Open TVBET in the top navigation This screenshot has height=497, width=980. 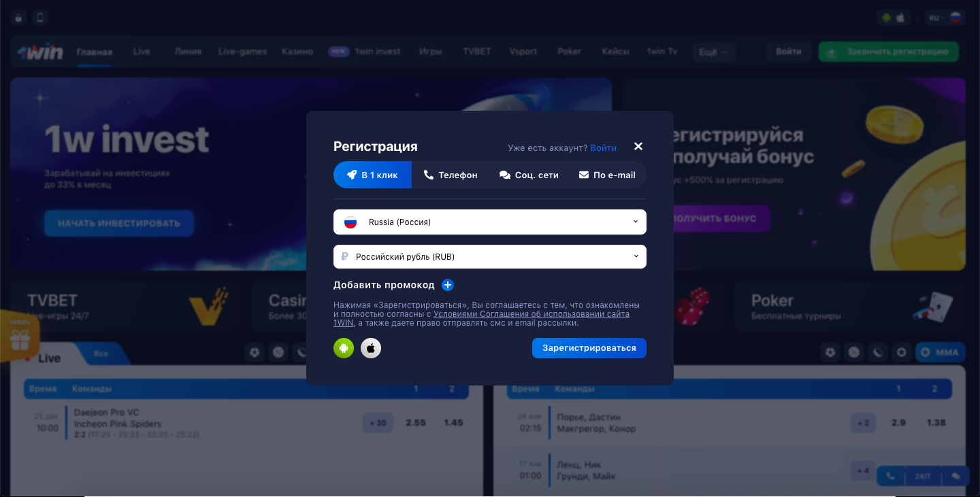(x=476, y=52)
